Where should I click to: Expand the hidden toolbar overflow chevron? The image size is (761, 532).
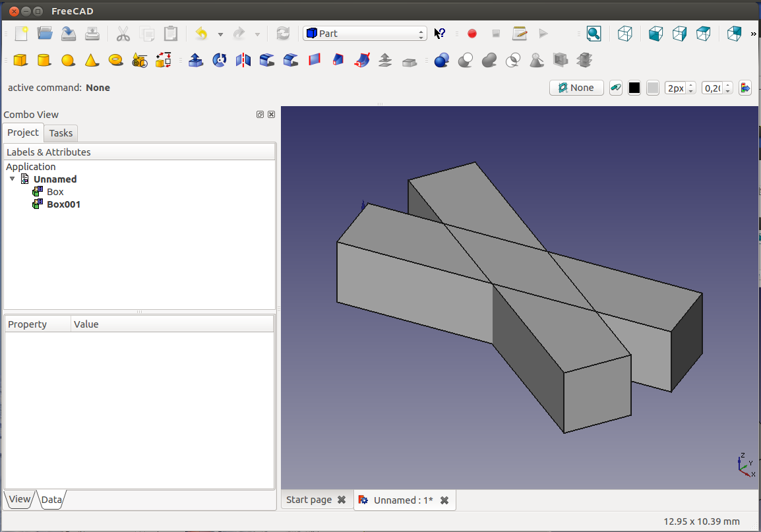pyautogui.click(x=754, y=34)
